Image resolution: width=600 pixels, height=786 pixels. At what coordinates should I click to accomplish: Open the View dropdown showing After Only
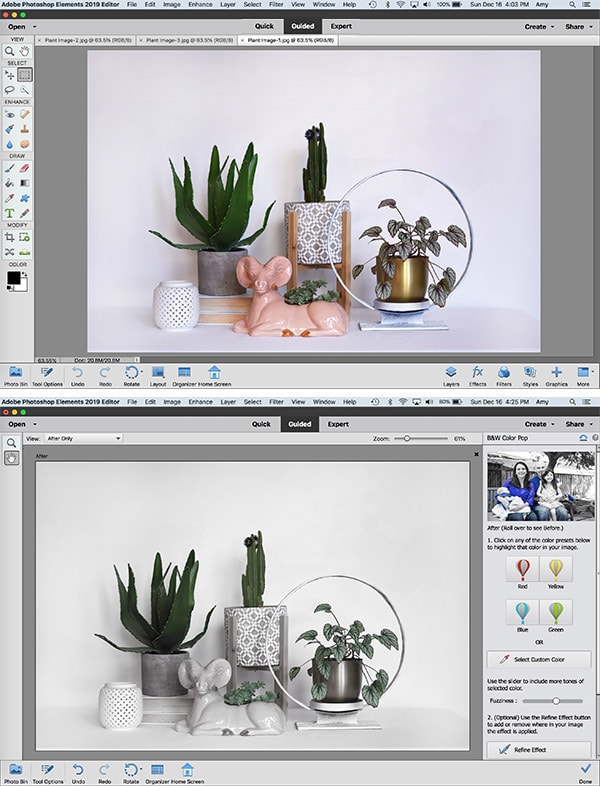(83, 438)
